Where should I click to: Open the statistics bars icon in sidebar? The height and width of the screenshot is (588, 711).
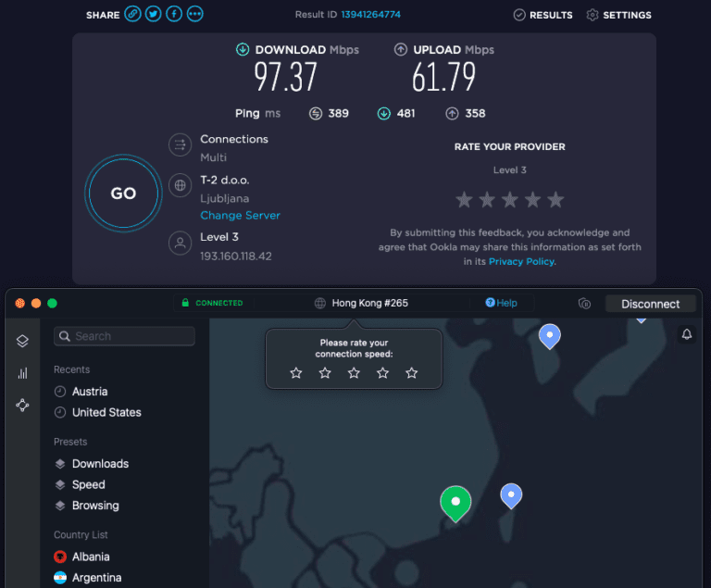pyautogui.click(x=22, y=373)
